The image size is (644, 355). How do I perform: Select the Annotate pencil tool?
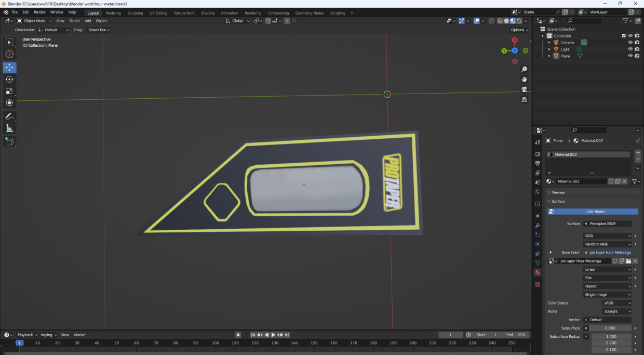[9, 116]
